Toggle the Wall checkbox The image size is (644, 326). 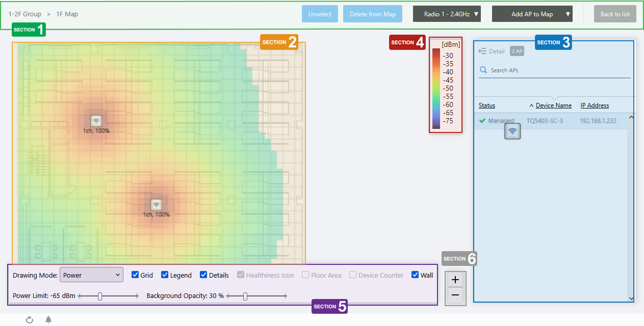[x=415, y=275]
